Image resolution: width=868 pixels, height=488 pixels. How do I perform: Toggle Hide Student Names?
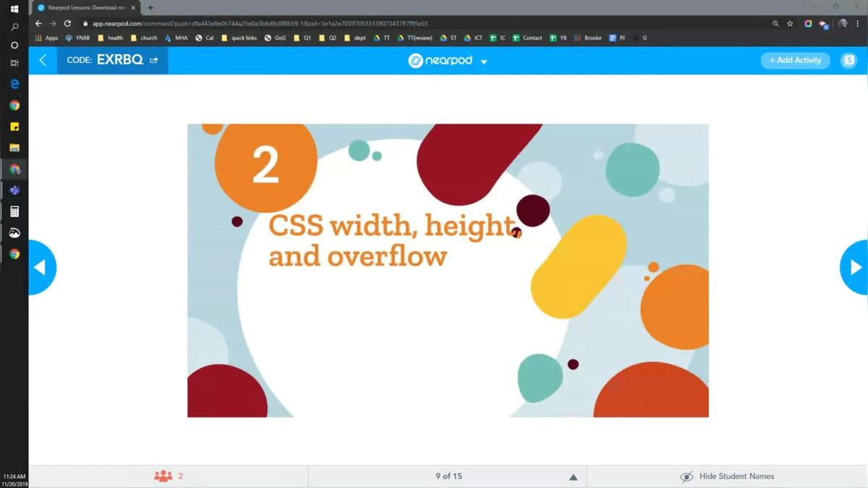pyautogui.click(x=727, y=476)
